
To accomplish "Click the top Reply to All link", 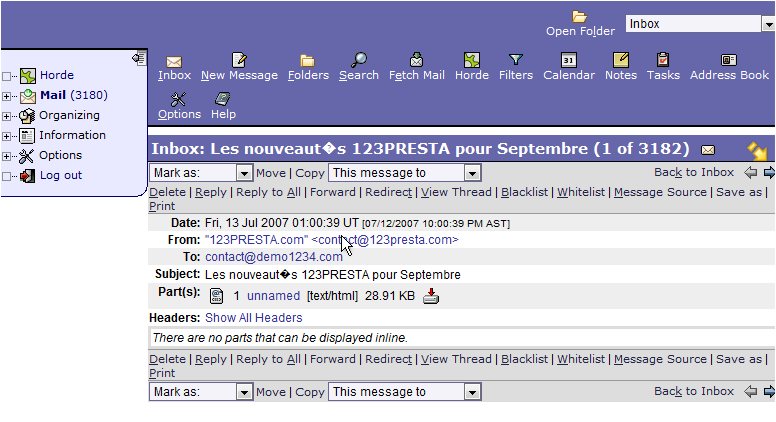I will [x=268, y=192].
